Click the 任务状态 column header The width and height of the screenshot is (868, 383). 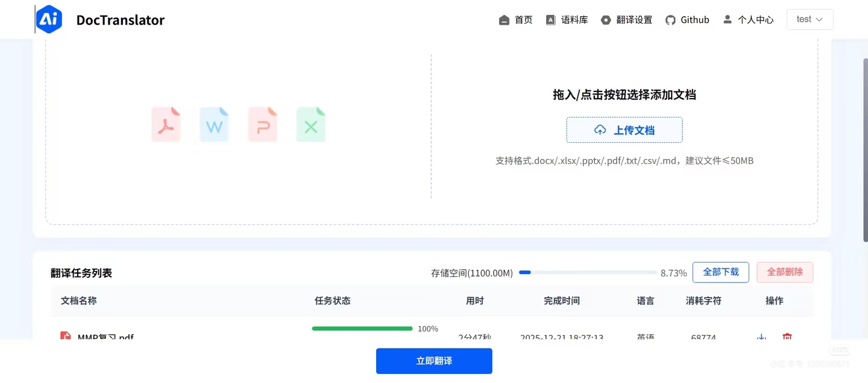click(333, 300)
